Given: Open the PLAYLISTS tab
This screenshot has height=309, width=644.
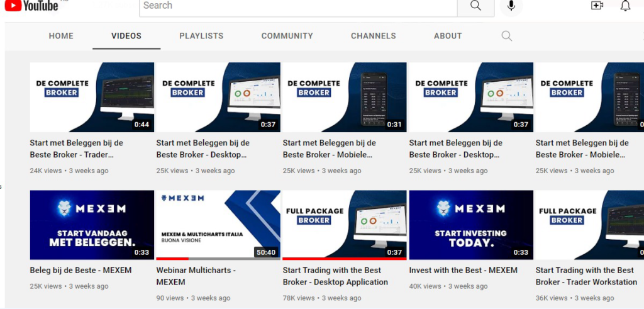Looking at the screenshot, I should [x=201, y=37].
